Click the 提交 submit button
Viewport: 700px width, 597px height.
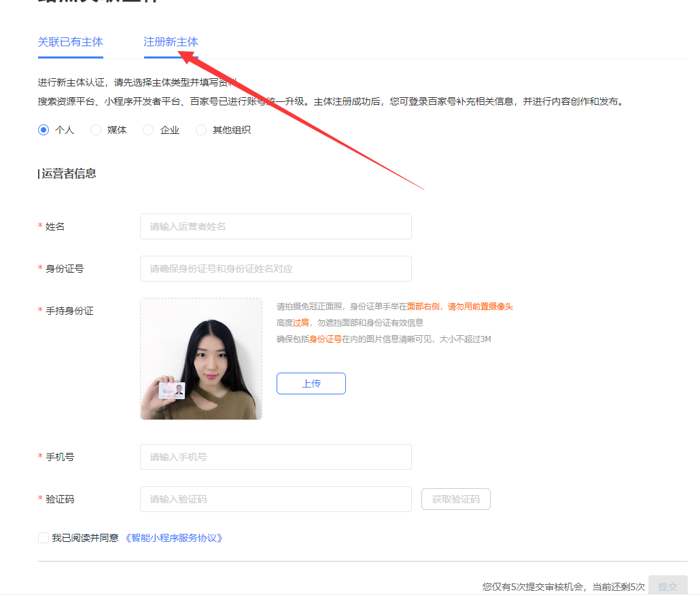[668, 586]
